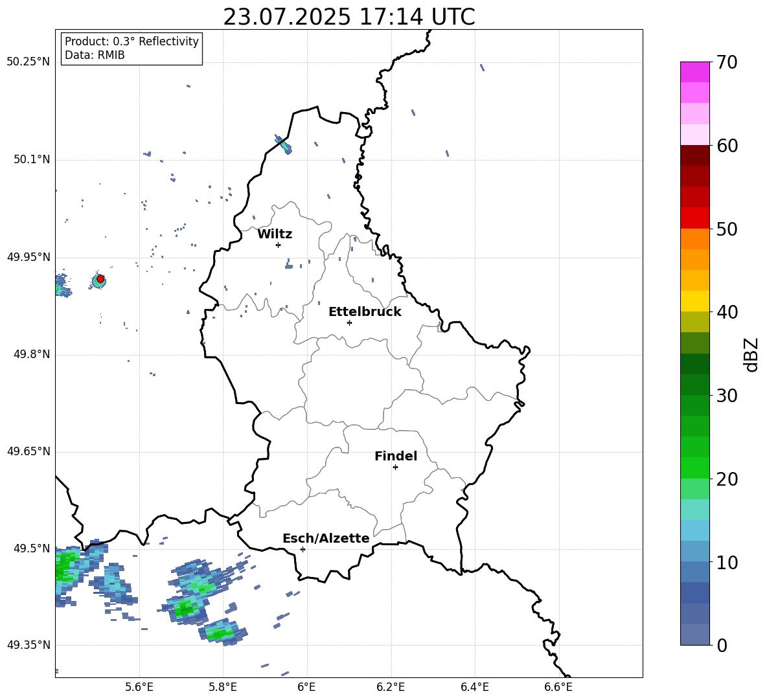Click the 49.5°N latitude label
The image size is (767, 700).
[x=32, y=548]
